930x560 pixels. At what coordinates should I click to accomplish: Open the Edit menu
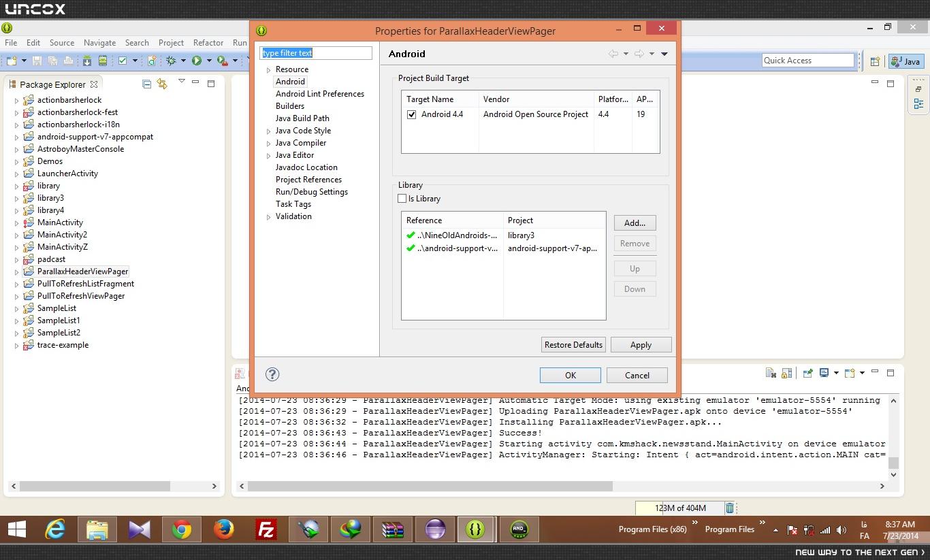click(33, 42)
